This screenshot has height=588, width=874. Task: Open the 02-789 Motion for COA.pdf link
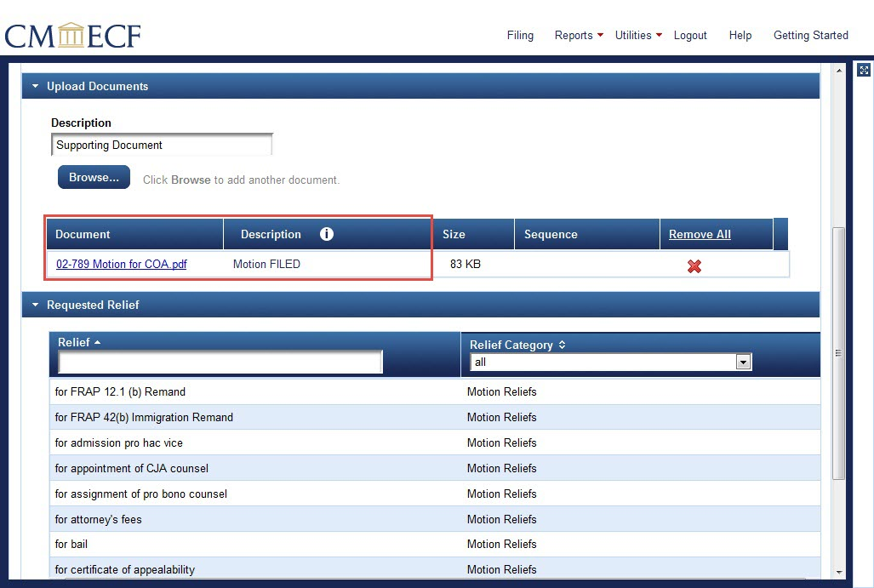point(122,264)
